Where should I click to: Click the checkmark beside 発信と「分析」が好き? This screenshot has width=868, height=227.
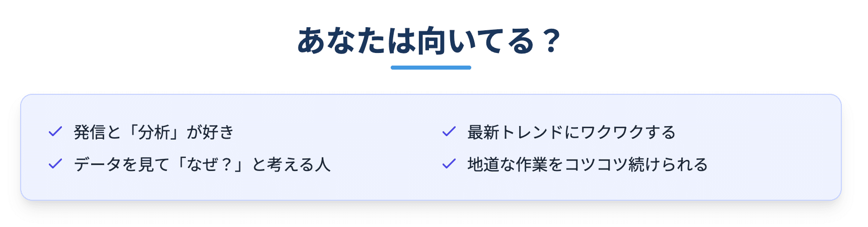55,132
